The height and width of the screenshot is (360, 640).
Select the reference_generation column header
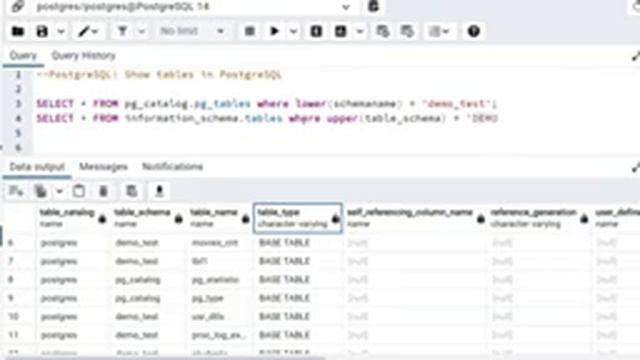539,218
